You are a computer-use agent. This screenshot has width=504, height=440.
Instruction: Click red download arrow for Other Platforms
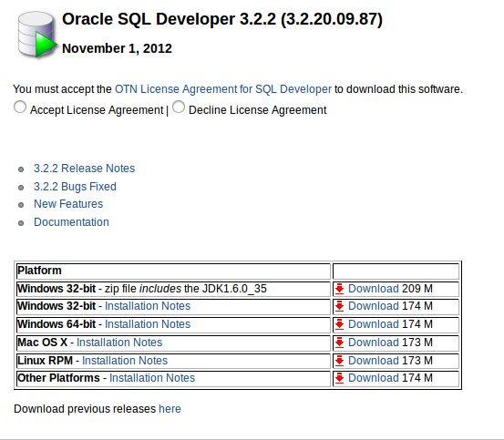point(339,378)
